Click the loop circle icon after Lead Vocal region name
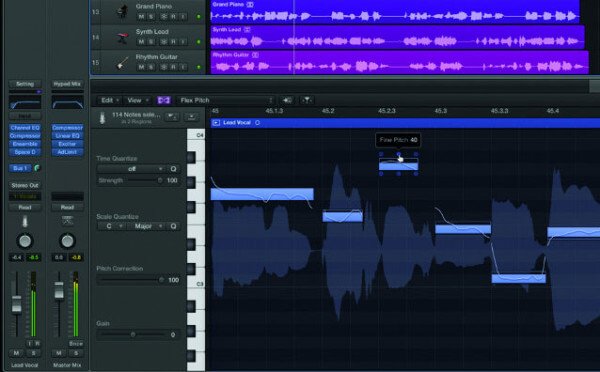 (258, 123)
